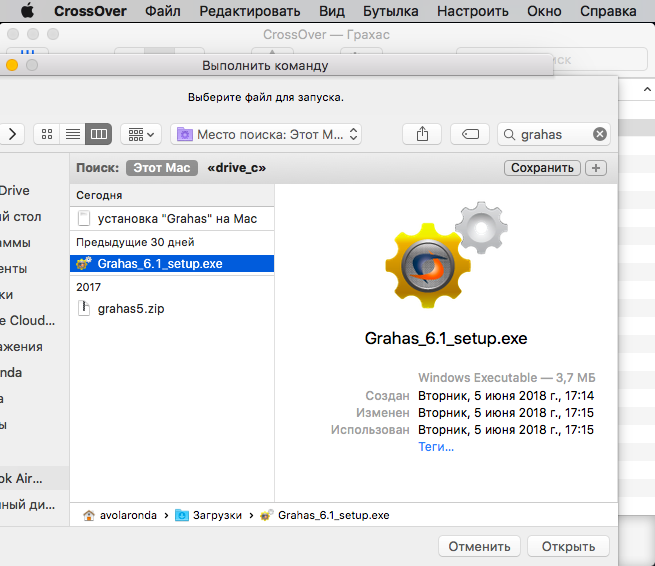Open the Редактировать menu
655x566 pixels.
point(250,11)
